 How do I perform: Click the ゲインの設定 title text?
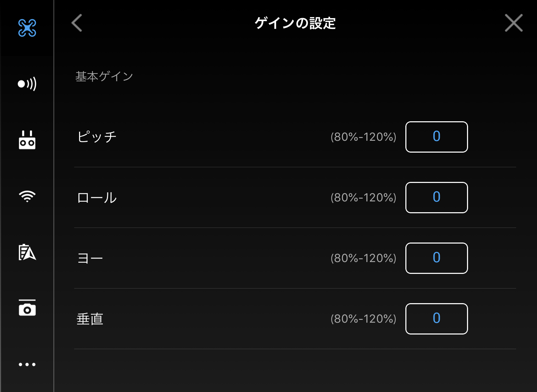[x=295, y=23]
